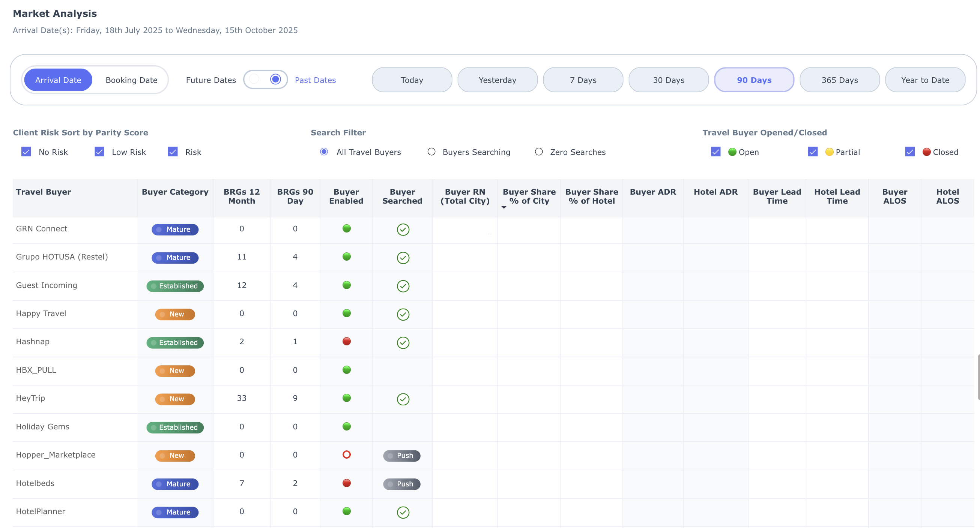The width and height of the screenshot is (980, 528).
Task: Click the Mature category badge for GRN Connect
Action: point(175,229)
